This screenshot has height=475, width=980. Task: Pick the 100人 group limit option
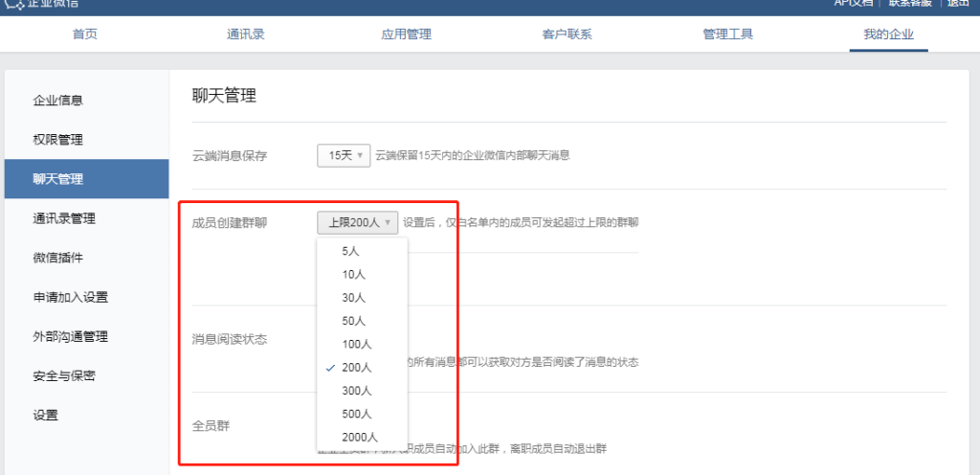point(356,344)
